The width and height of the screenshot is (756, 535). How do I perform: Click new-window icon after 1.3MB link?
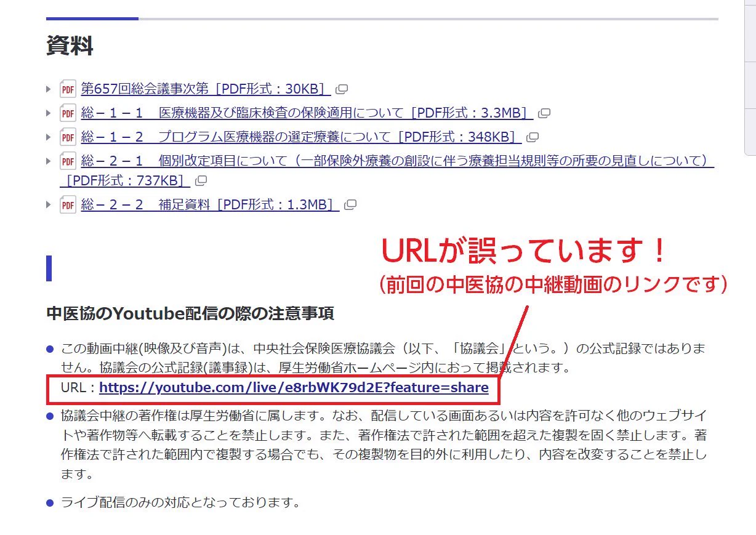[350, 205]
